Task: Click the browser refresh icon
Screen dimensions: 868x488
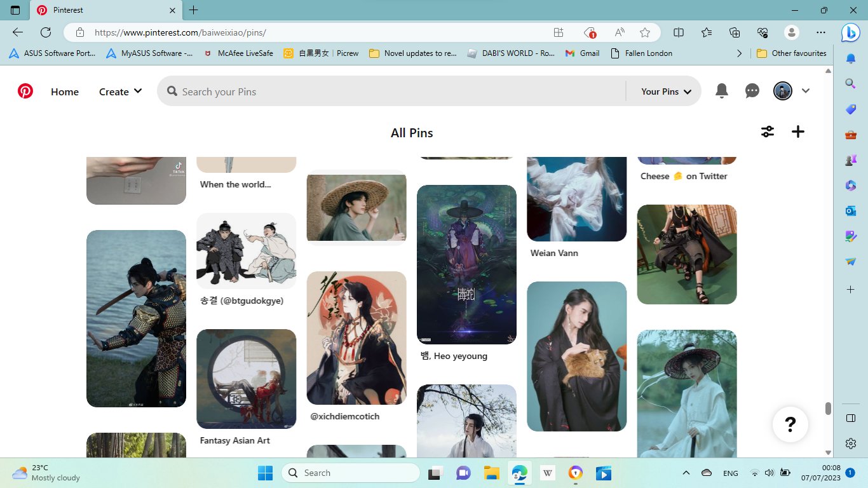Action: (x=46, y=32)
